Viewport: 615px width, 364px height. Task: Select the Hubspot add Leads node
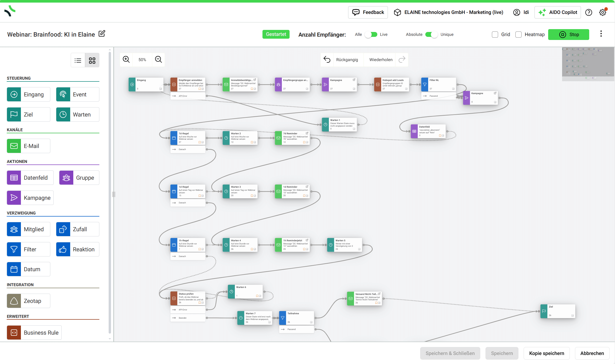coord(392,85)
